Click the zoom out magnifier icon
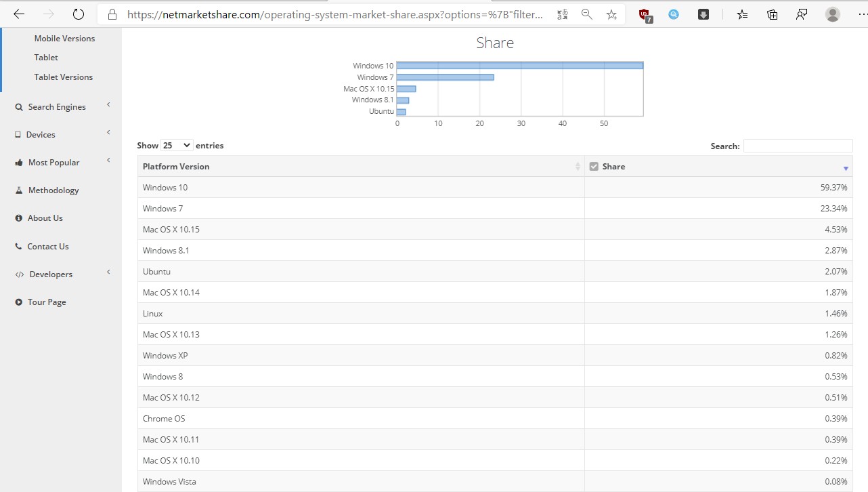 (x=587, y=14)
